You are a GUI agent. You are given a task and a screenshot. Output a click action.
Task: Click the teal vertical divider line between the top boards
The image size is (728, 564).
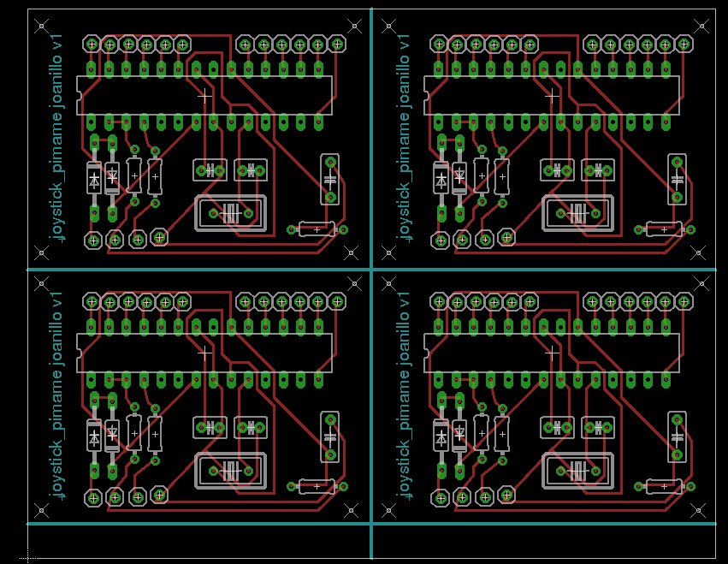(x=371, y=137)
